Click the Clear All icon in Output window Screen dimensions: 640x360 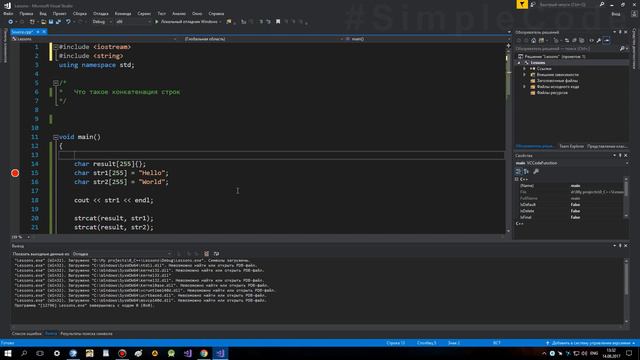pos(207,254)
